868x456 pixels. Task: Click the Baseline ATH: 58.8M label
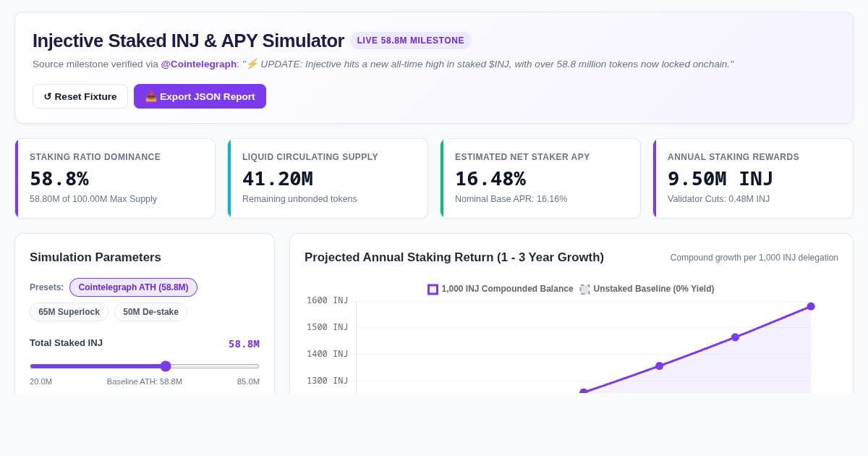[145, 381]
